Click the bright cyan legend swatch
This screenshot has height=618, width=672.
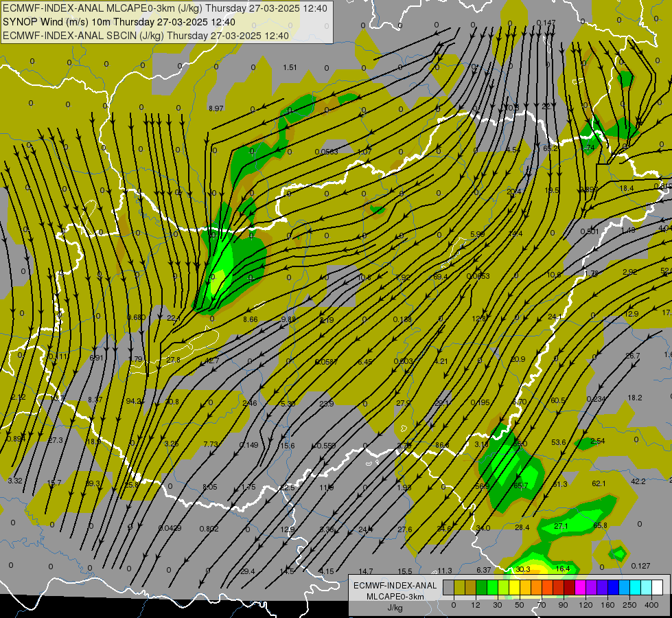[x=635, y=587]
